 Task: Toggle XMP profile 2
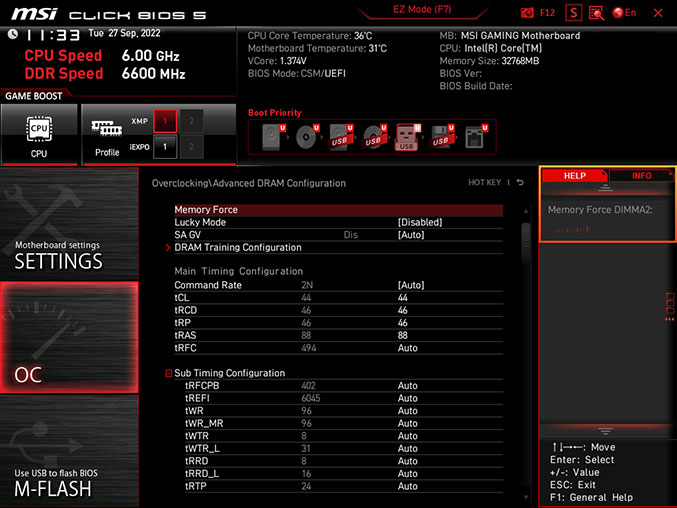coord(191,121)
